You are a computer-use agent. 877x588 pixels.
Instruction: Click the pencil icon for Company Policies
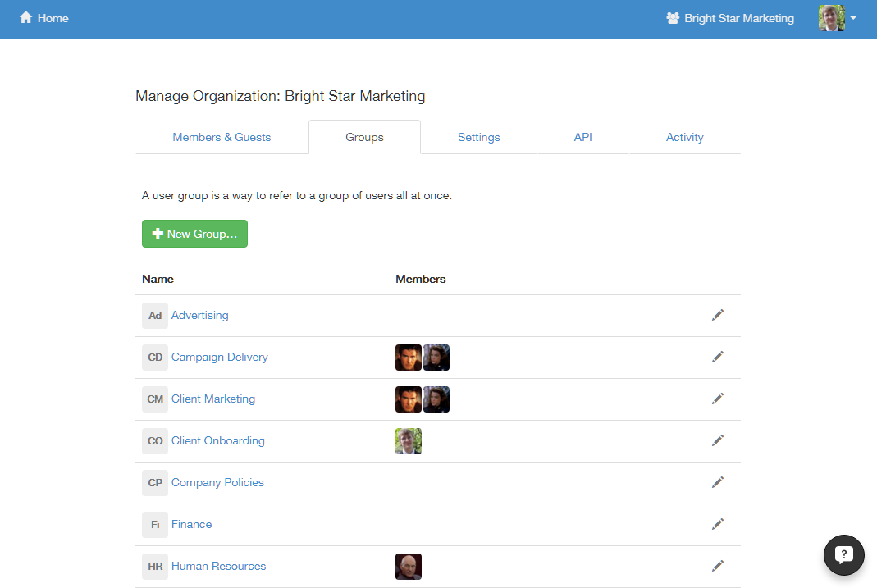[x=718, y=482]
